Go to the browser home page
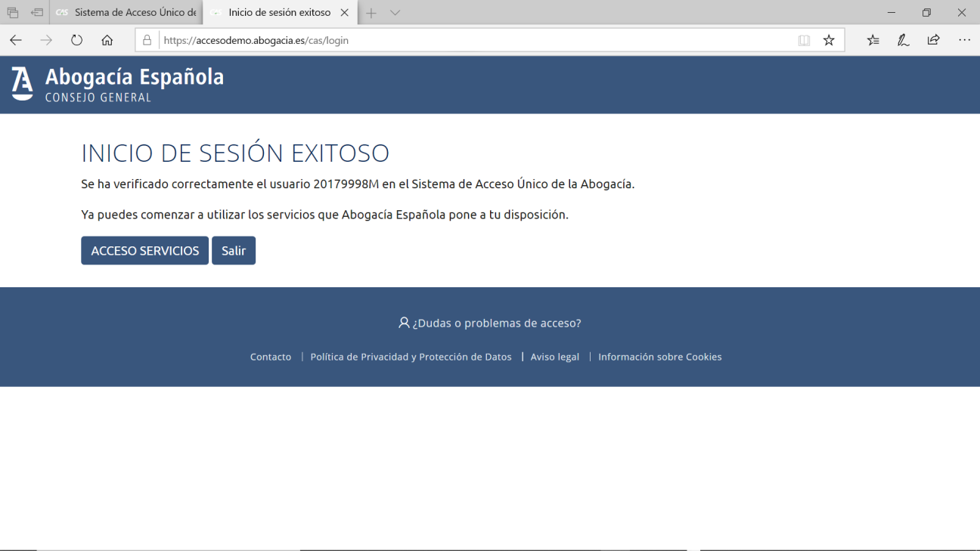980x551 pixels. [107, 40]
